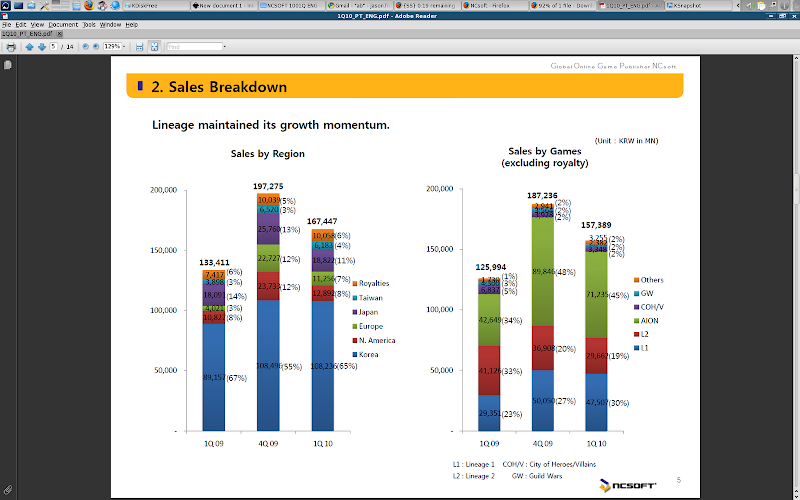Open the Document menu
Viewport: 800px width, 500px height.
pos(63,24)
